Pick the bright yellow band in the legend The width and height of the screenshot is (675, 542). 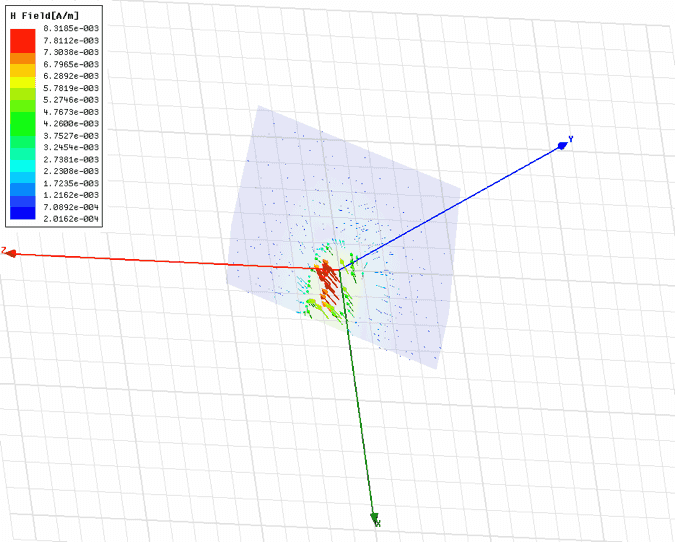pos(22,83)
